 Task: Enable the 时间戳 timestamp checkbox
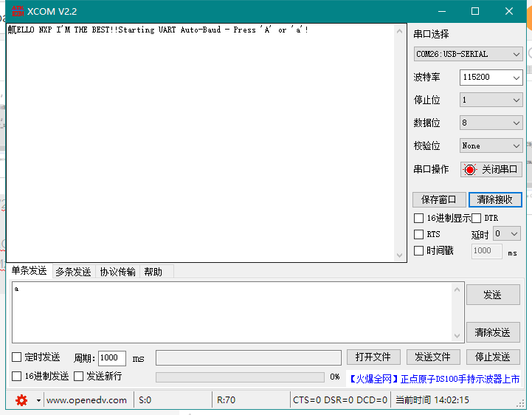coord(418,250)
